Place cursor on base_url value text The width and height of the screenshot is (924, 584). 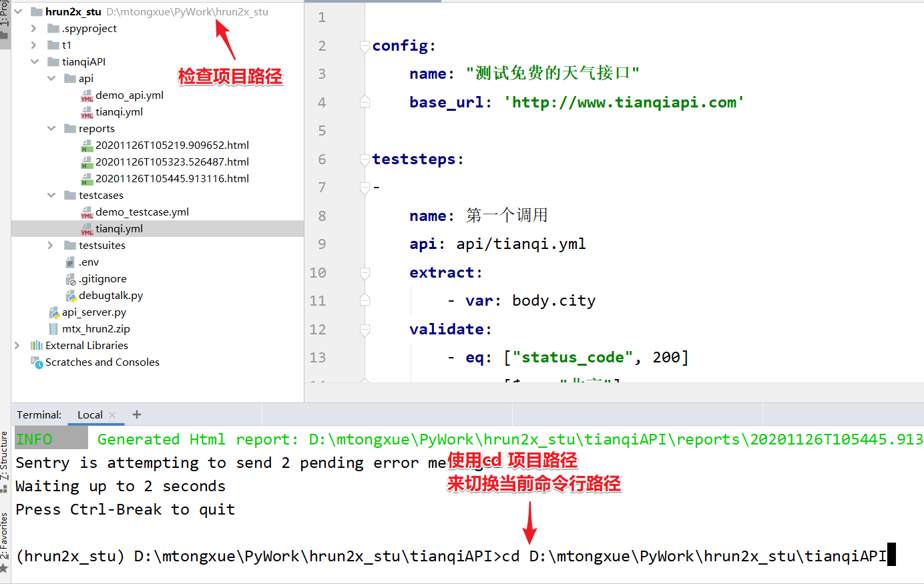pos(624,102)
